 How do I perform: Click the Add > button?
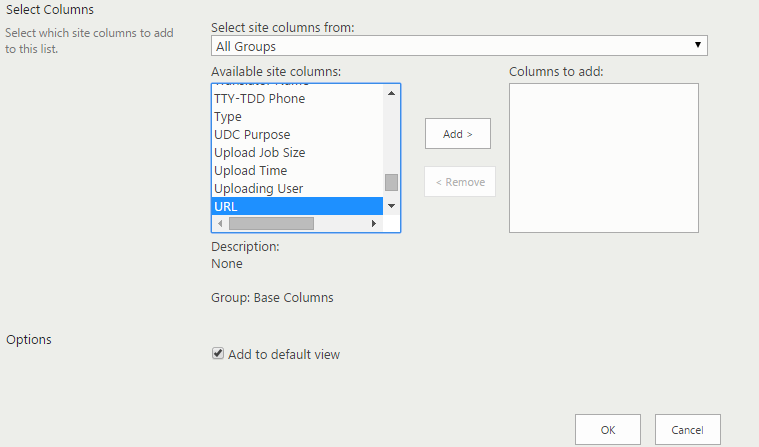point(458,134)
